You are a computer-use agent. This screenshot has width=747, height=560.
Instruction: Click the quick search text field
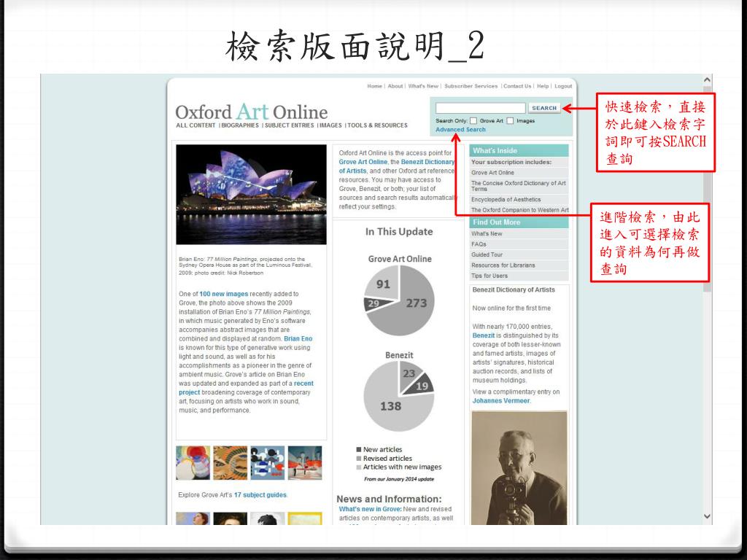(480, 108)
